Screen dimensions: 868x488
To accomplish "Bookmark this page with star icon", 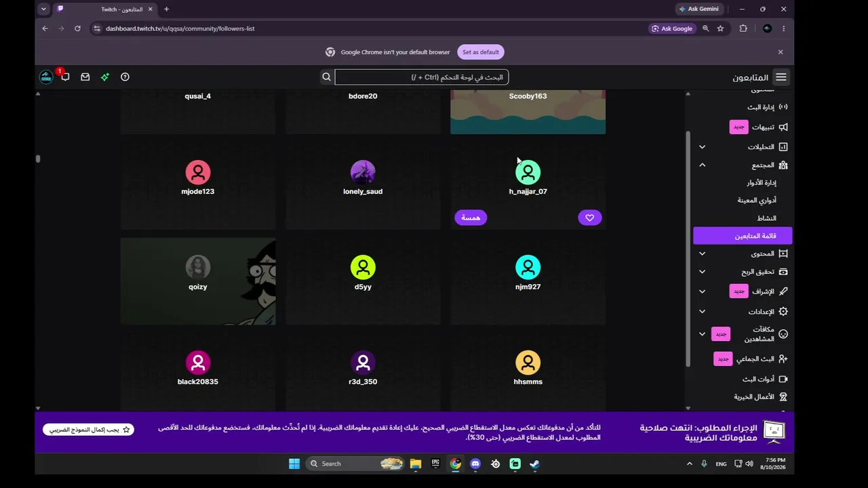I will point(720,28).
